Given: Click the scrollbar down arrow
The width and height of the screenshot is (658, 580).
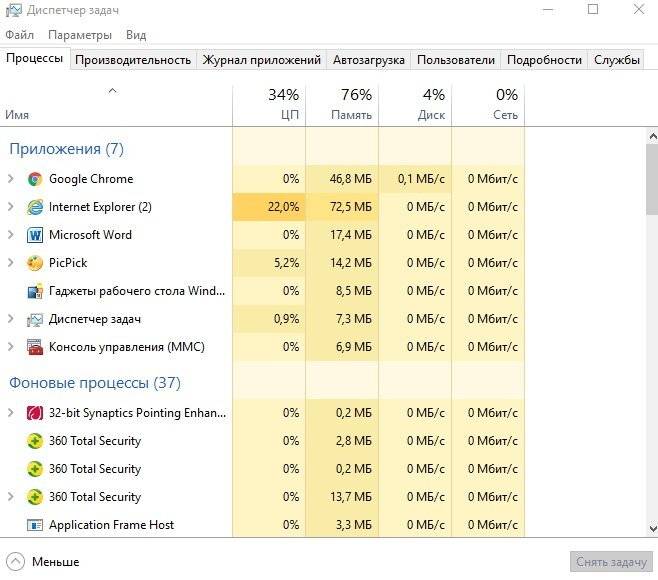Looking at the screenshot, I should (653, 528).
